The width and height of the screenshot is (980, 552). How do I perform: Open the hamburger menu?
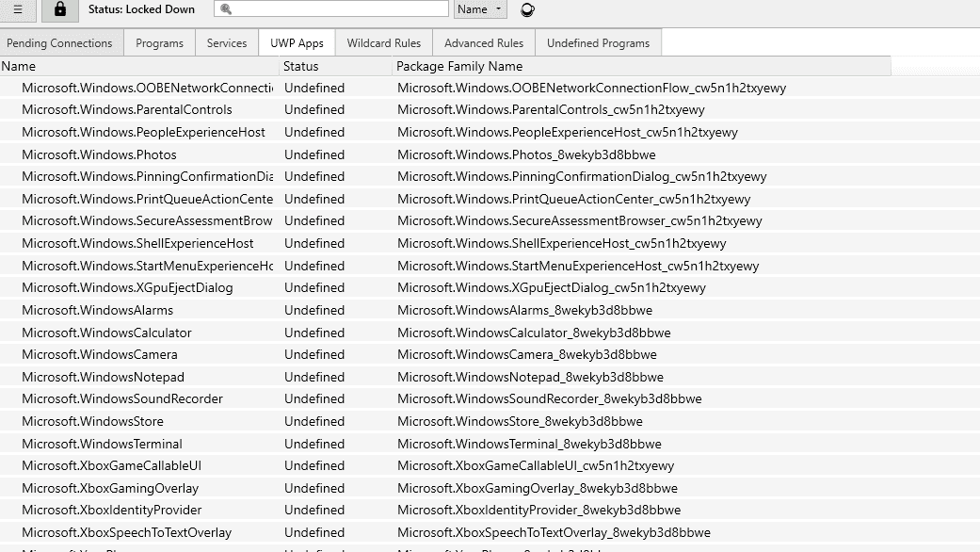18,9
